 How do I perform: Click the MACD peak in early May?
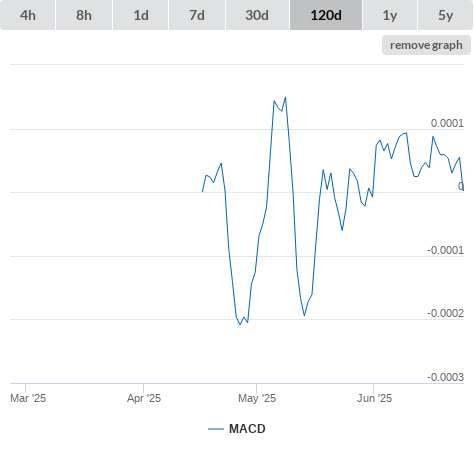tap(285, 97)
